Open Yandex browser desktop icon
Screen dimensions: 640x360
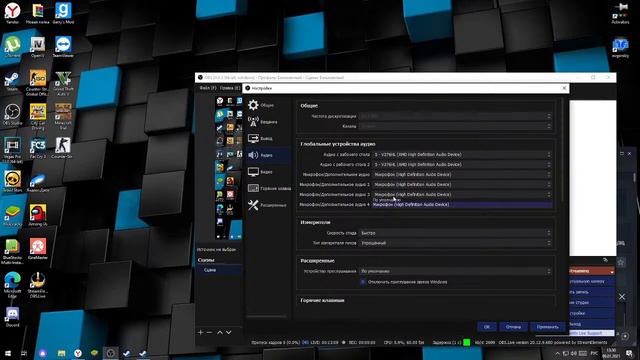point(12,13)
